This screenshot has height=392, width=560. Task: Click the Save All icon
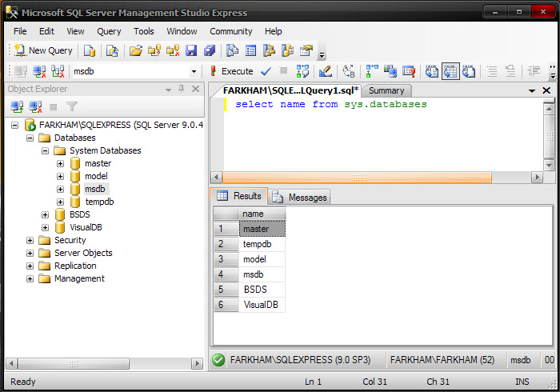[x=210, y=50]
